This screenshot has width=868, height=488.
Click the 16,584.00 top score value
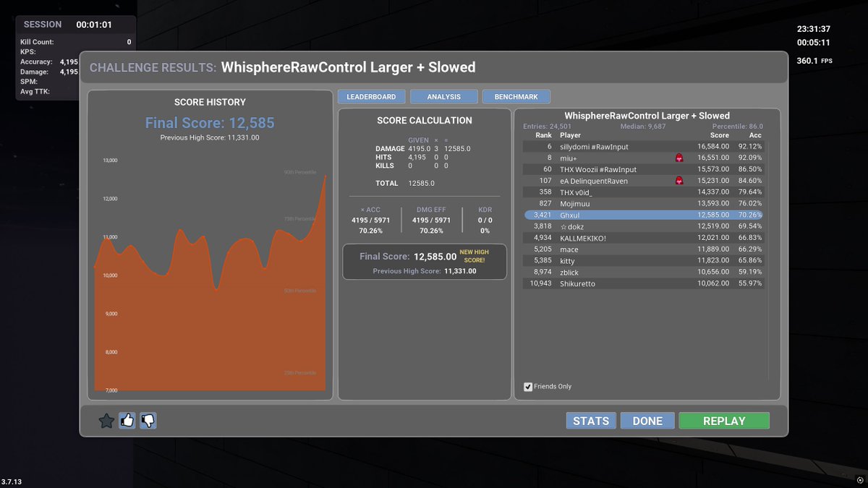point(713,147)
